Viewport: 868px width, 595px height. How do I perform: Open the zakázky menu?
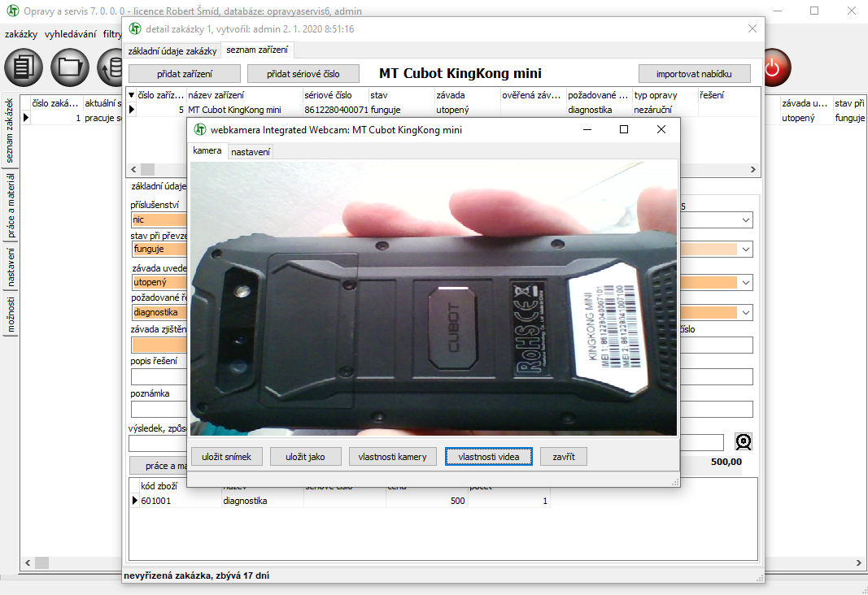21,34
